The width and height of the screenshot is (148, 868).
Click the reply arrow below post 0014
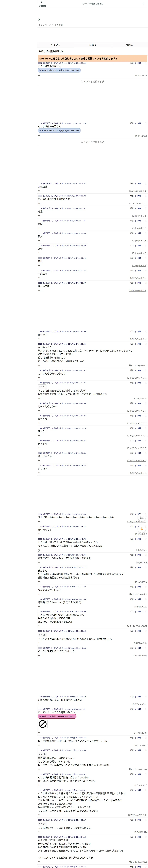pyautogui.click(x=39, y=398)
